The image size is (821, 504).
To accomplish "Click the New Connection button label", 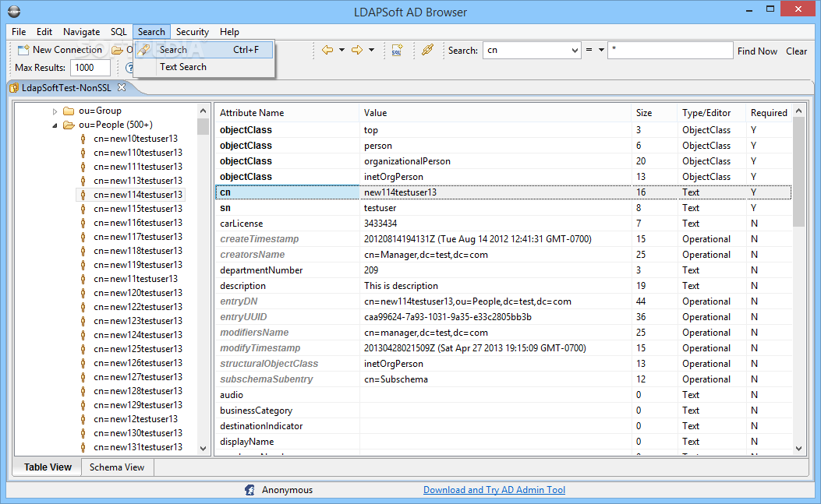I will click(68, 50).
